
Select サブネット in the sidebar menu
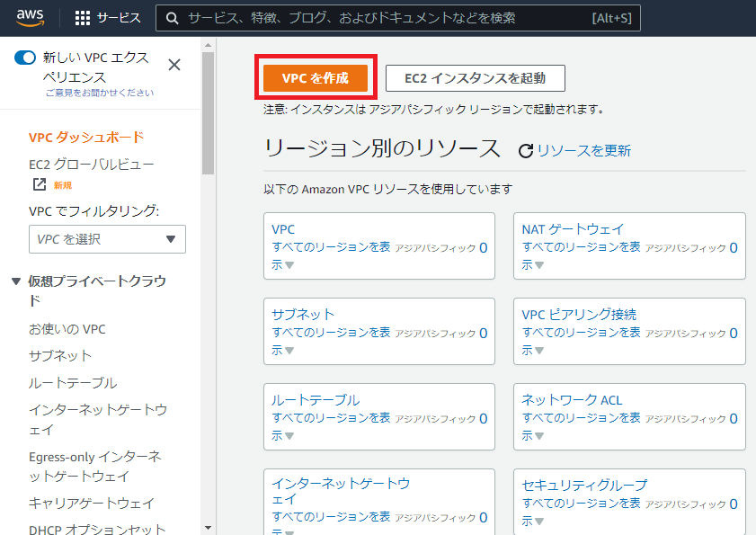click(x=60, y=356)
